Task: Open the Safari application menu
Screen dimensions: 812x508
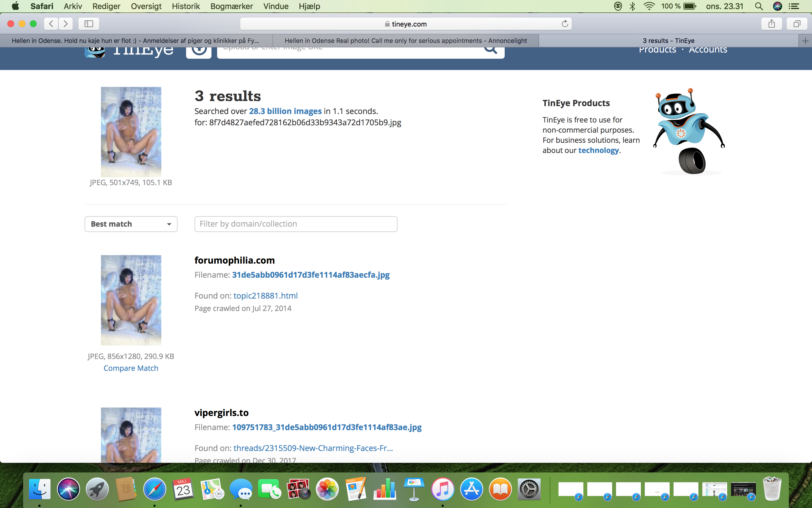Action: click(42, 6)
